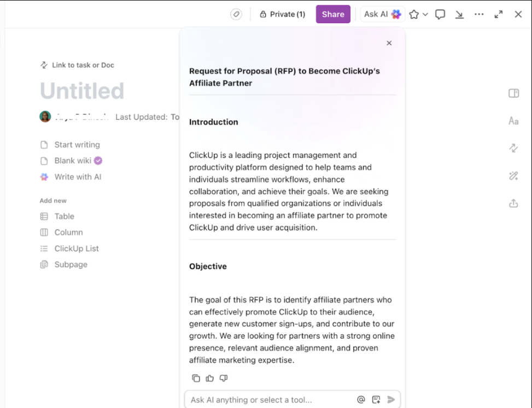Give the AI answer a thumbs up

(x=210, y=378)
